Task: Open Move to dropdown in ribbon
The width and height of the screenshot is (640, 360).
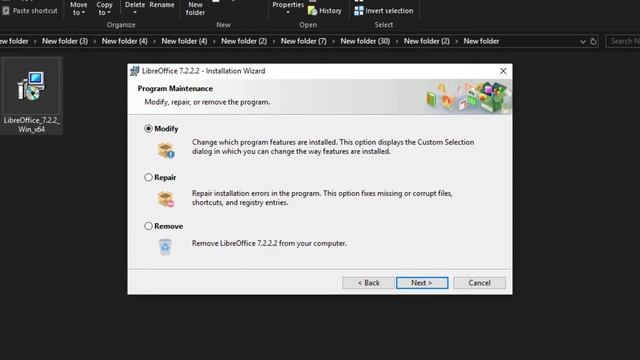Action: click(78, 8)
